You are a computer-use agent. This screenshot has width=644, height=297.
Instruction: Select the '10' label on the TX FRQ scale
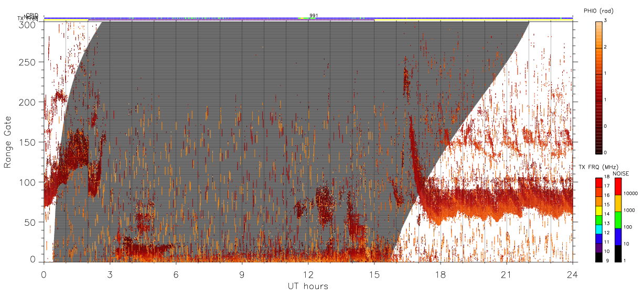607,251
